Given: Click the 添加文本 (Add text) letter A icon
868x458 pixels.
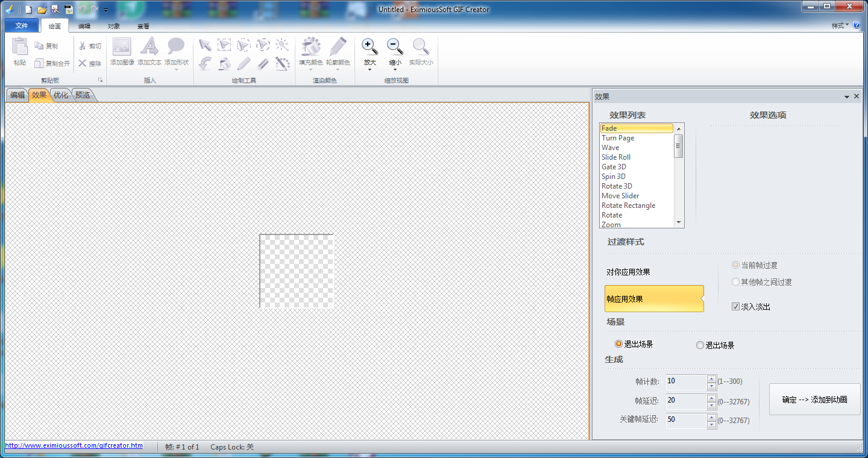Looking at the screenshot, I should pyautogui.click(x=149, y=46).
